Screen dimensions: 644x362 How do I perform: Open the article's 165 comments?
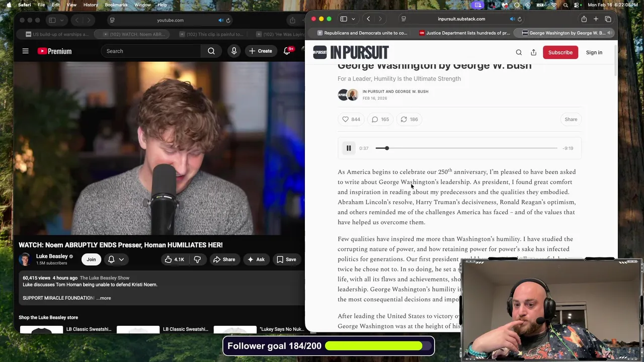coord(380,119)
